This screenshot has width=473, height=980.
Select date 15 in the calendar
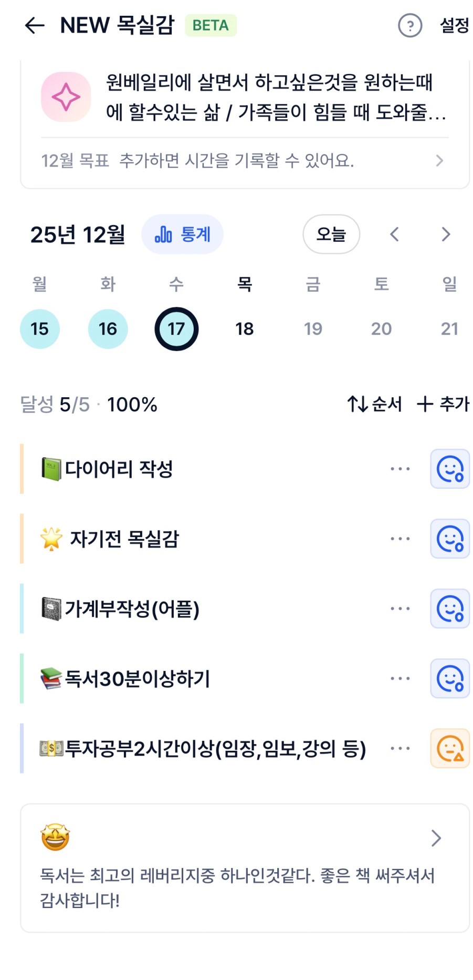[40, 329]
